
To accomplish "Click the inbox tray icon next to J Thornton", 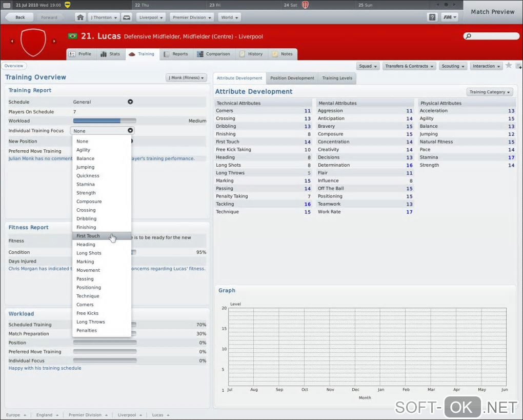I will pos(127,17).
